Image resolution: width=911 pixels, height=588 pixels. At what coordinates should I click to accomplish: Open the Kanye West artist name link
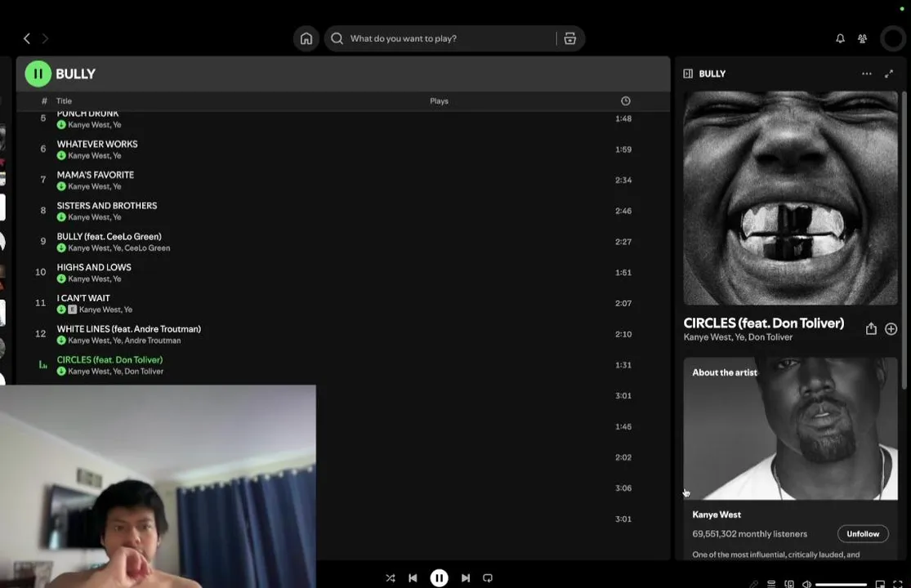717,514
